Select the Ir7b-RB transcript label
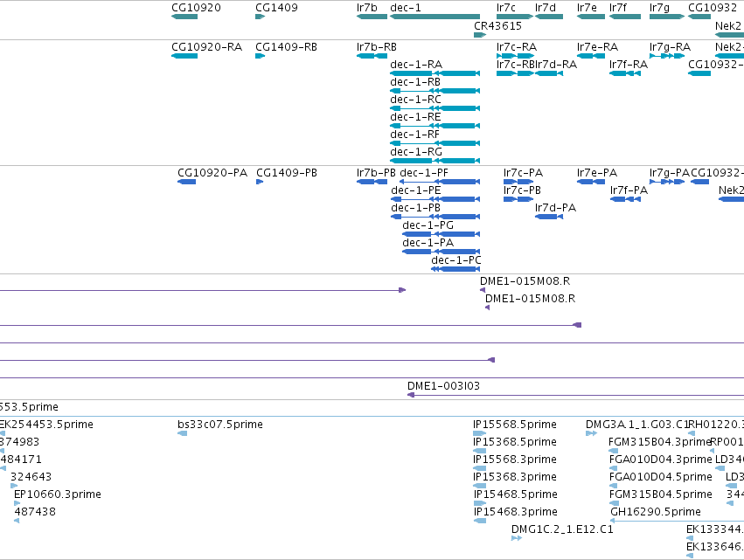 [376, 47]
